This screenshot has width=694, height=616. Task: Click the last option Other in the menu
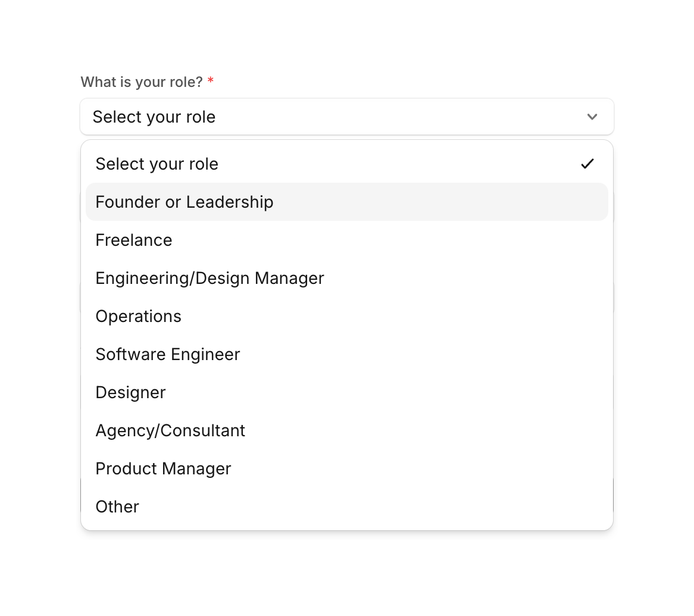click(x=117, y=506)
